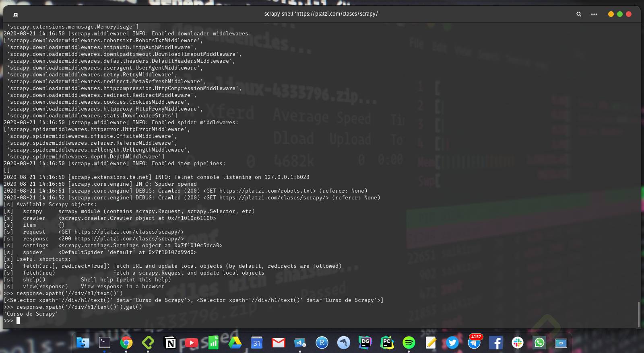The height and width of the screenshot is (353, 644).
Task: Open the screenshot camera tool in dock
Action: click(x=561, y=343)
